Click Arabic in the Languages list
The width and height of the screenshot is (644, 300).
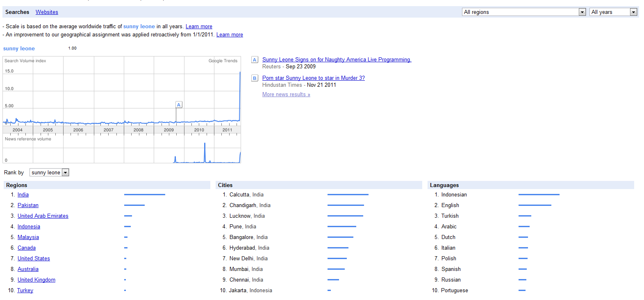tap(449, 226)
